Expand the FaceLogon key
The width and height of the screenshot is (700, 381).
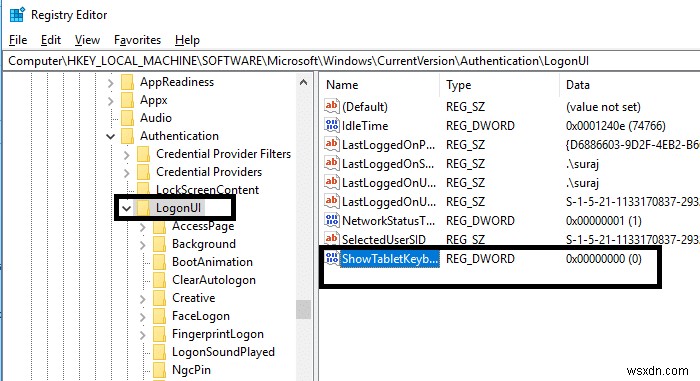142,317
